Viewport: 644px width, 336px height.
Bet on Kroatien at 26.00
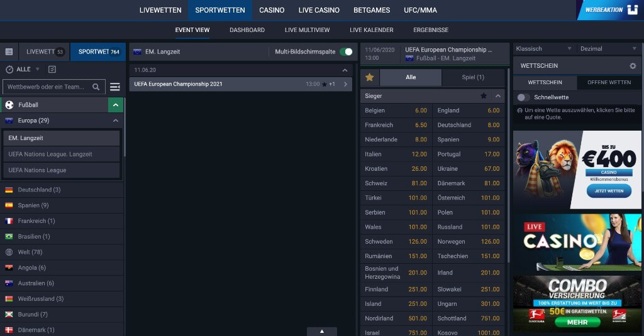396,168
